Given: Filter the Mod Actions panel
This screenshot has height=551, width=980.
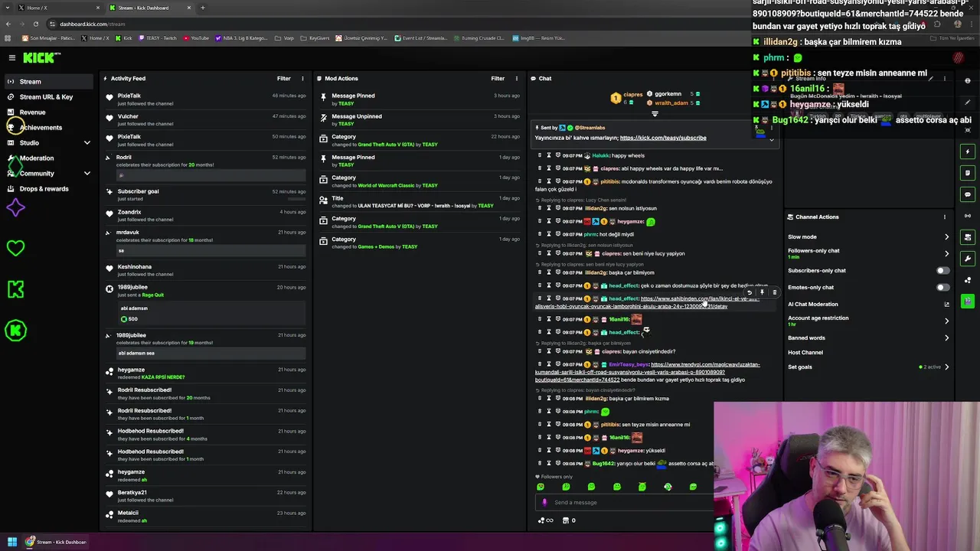Looking at the screenshot, I should click(498, 78).
